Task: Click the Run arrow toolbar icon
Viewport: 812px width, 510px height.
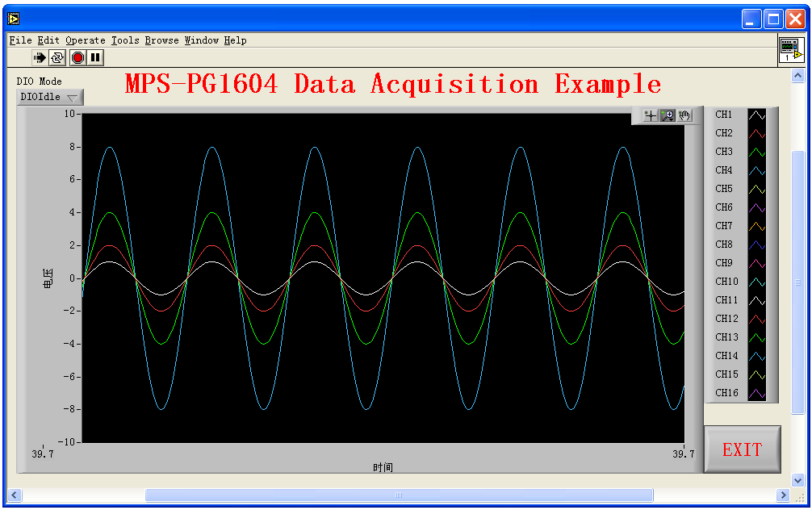Action: click(40, 57)
